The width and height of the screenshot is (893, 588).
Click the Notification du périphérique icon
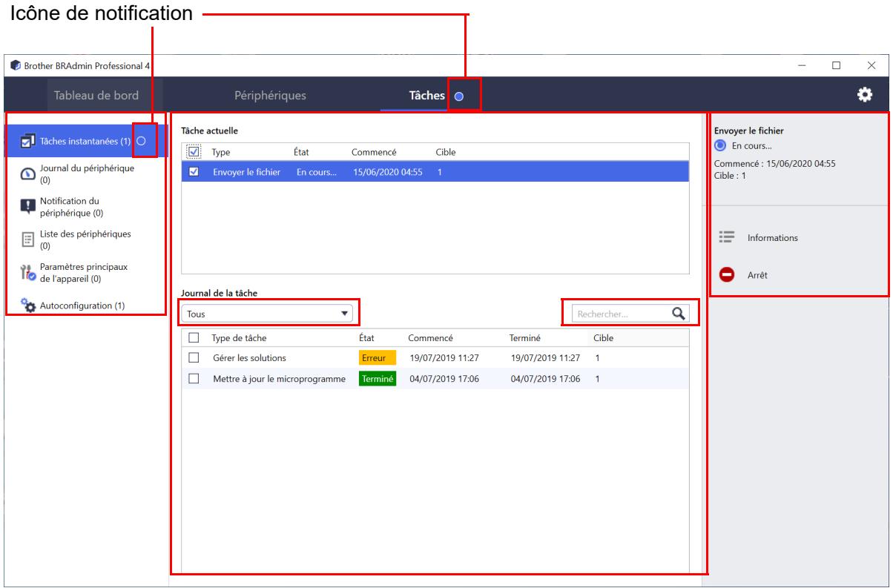pyautogui.click(x=28, y=206)
